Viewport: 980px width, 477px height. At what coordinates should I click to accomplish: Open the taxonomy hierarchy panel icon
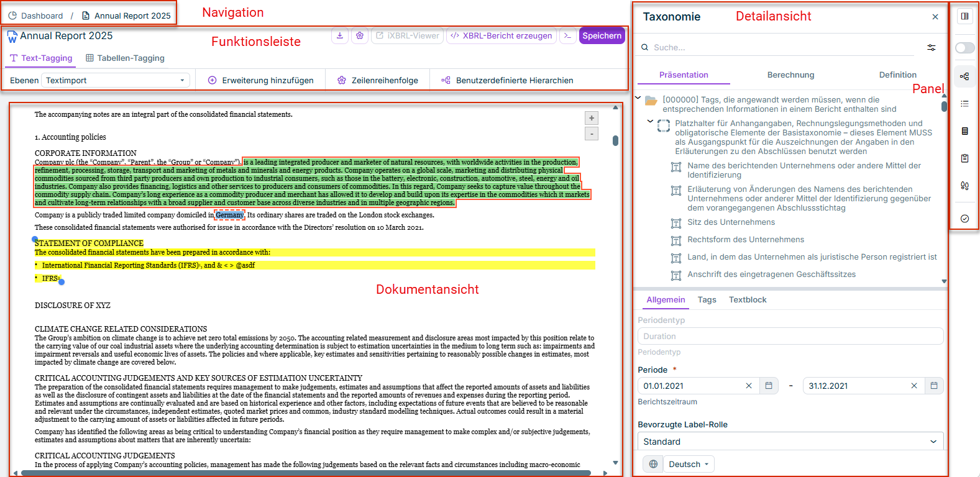[964, 76]
